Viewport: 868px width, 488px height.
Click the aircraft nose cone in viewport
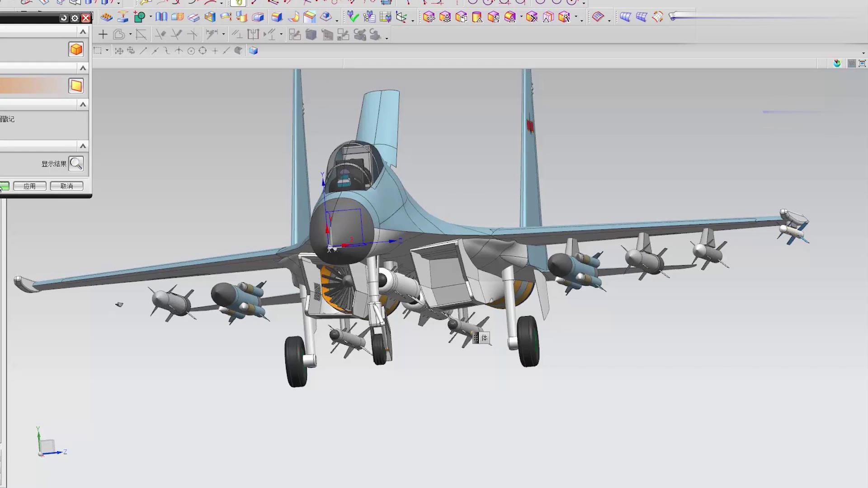[x=342, y=231]
